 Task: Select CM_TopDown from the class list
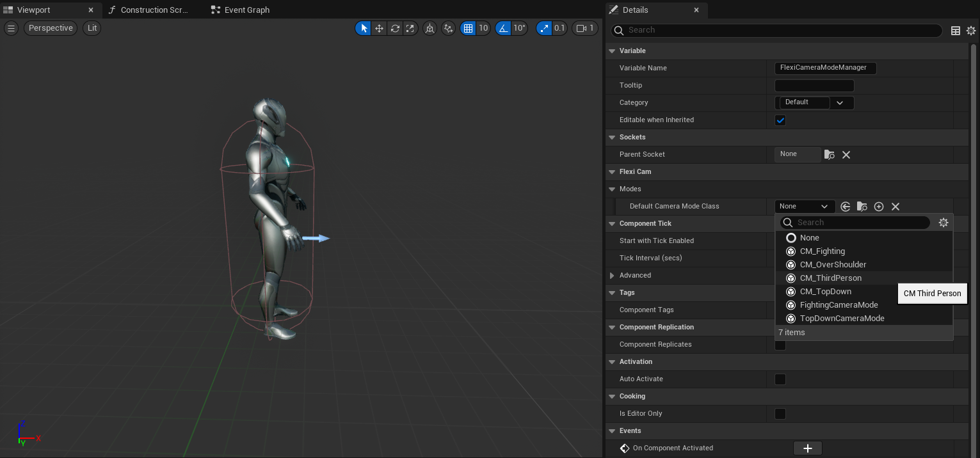[x=825, y=292]
